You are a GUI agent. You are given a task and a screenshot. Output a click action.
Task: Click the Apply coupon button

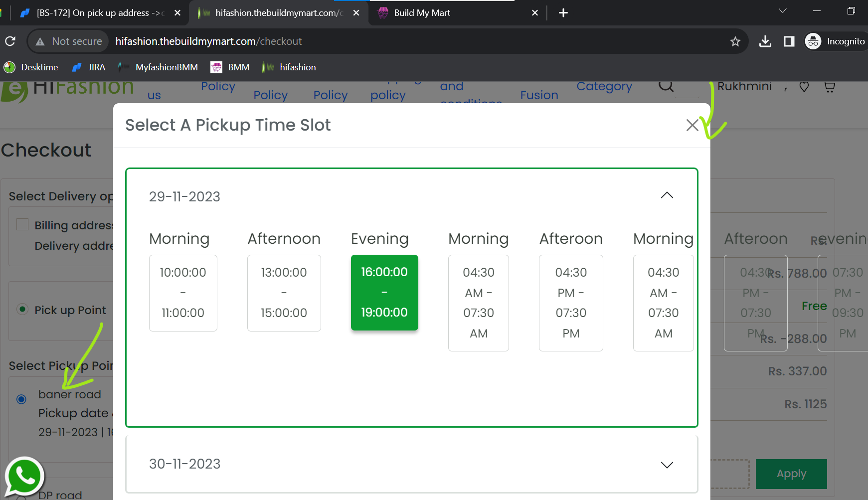click(791, 474)
